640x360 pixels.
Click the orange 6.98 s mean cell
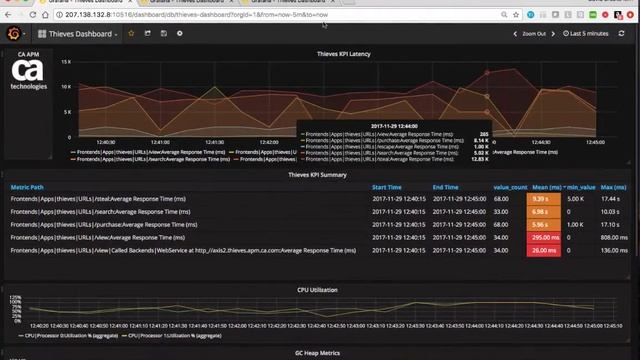544,212
